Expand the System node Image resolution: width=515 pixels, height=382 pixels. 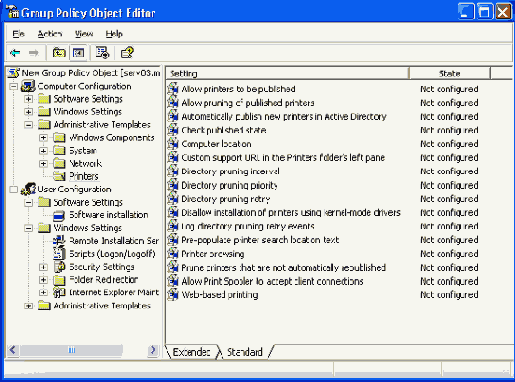pyautogui.click(x=43, y=151)
